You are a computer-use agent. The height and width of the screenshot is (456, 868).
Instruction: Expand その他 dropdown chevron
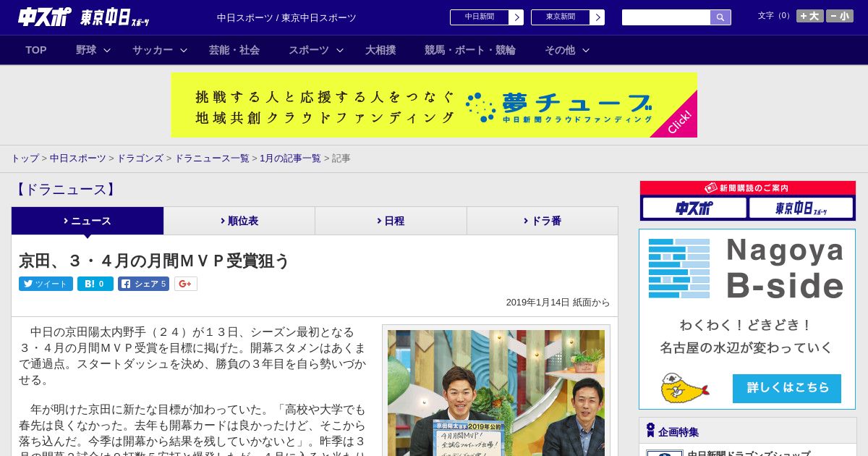586,50
